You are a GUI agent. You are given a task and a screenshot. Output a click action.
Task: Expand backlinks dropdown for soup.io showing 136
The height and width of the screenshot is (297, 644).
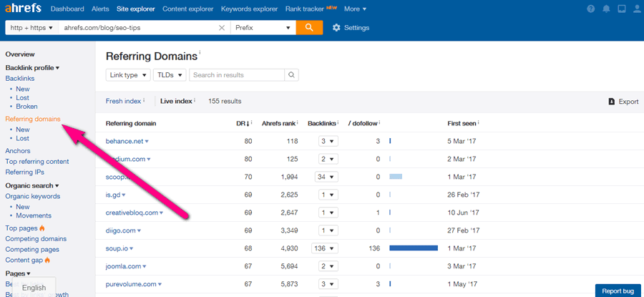point(325,248)
